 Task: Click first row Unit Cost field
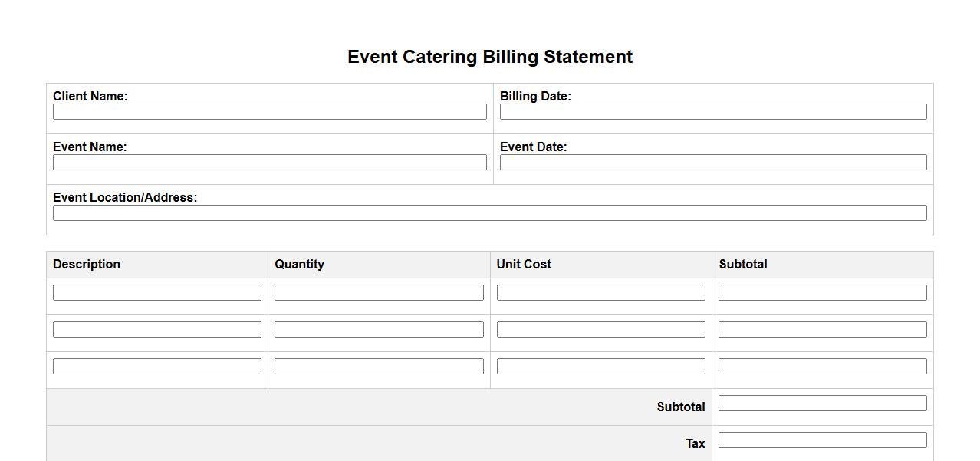click(x=600, y=293)
